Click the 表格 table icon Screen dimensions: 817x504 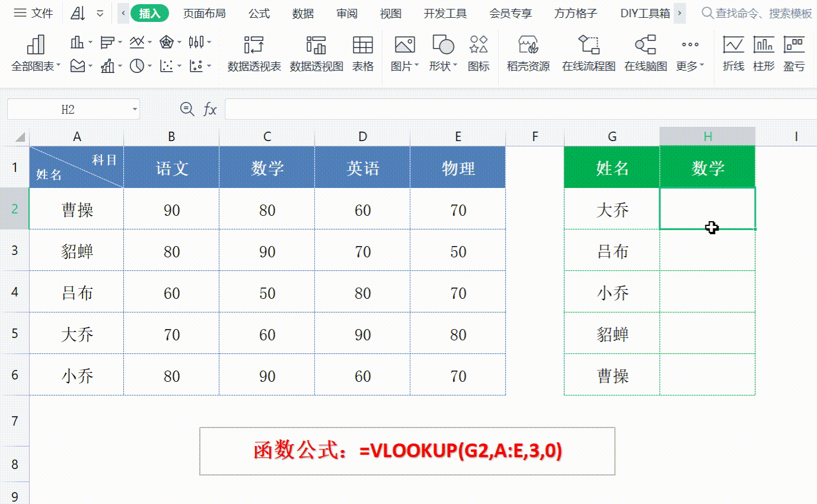363,53
